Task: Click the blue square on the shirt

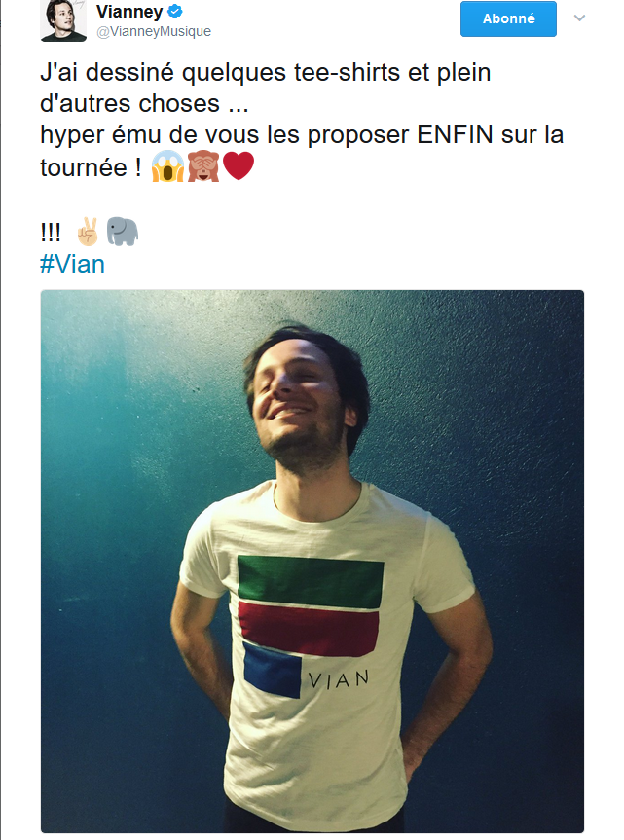Action: (273, 670)
